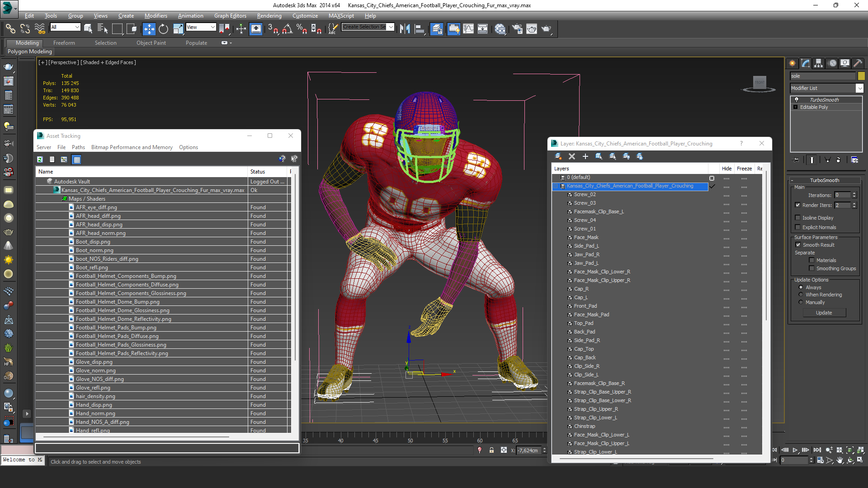
Task: Open the MAXScript menu
Action: [341, 16]
